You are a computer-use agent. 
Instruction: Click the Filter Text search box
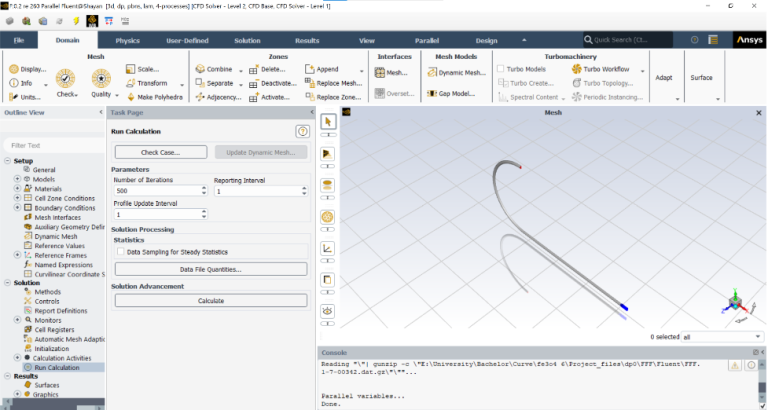click(54, 145)
